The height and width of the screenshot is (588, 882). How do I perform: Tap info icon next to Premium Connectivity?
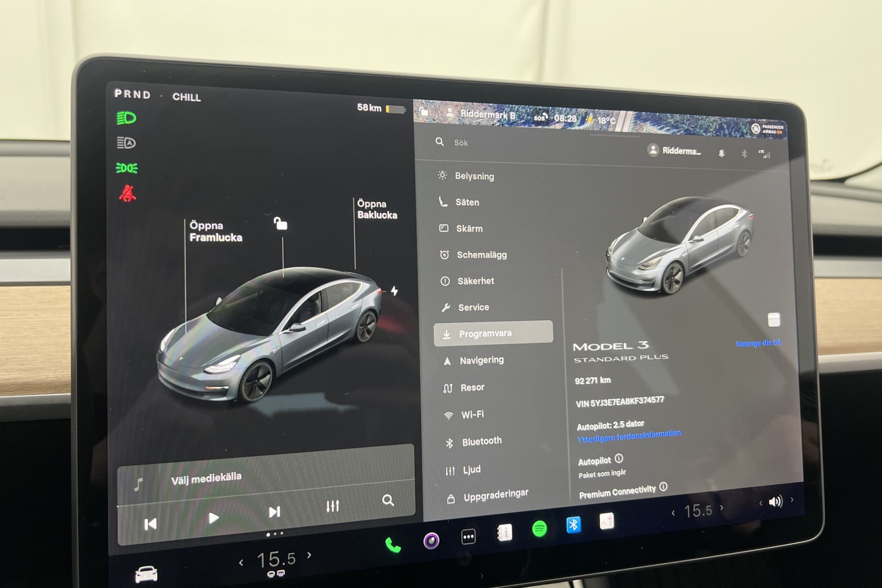point(663,487)
